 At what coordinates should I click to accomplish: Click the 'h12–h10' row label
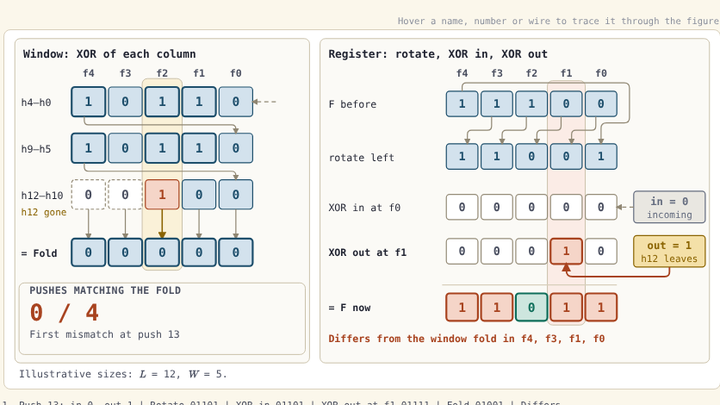tap(42, 196)
